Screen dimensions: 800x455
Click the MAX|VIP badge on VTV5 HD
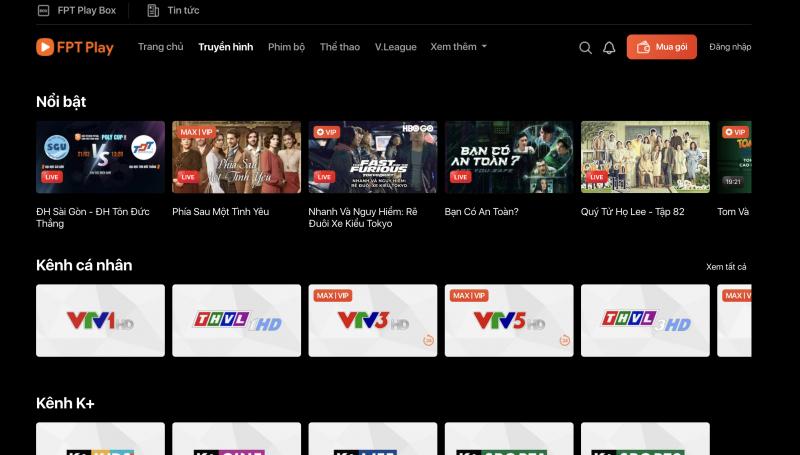tap(469, 295)
